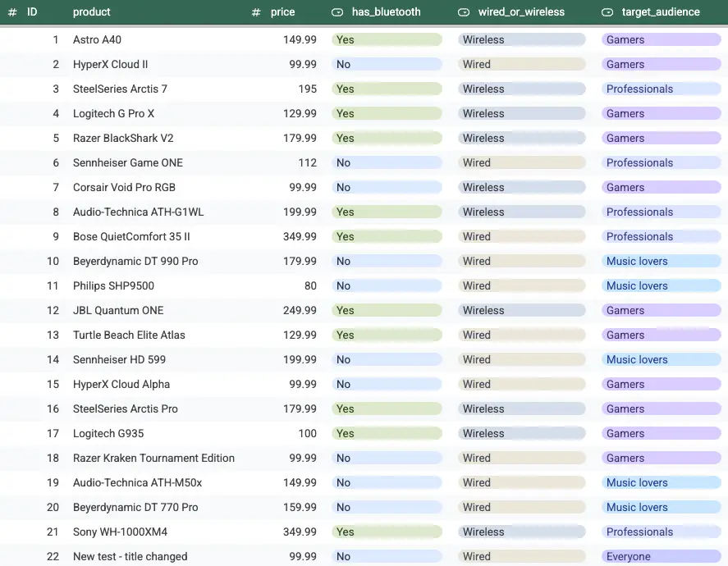Select the target_audience column header
This screenshot has width=728, height=566.
click(661, 12)
